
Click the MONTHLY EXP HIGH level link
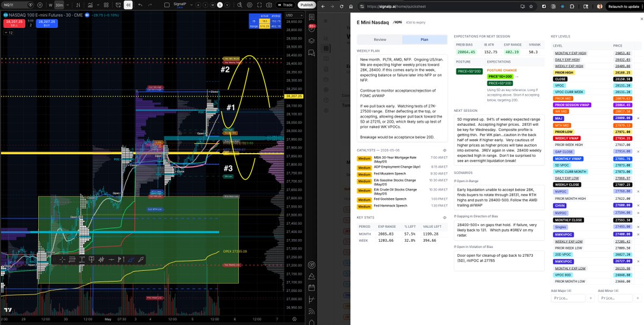tap(570, 53)
